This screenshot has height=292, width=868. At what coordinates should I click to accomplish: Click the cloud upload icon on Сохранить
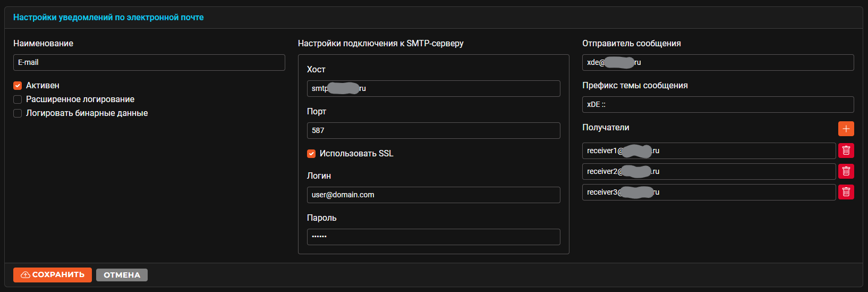point(25,275)
